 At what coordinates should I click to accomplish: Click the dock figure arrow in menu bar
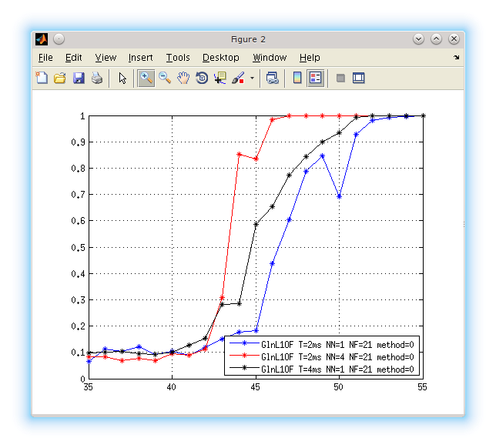[456, 58]
